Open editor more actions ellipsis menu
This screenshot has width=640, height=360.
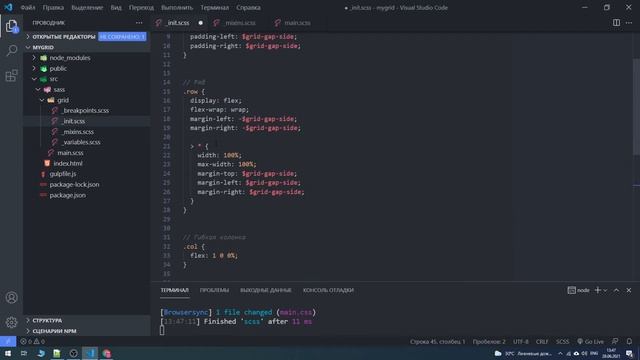point(629,23)
